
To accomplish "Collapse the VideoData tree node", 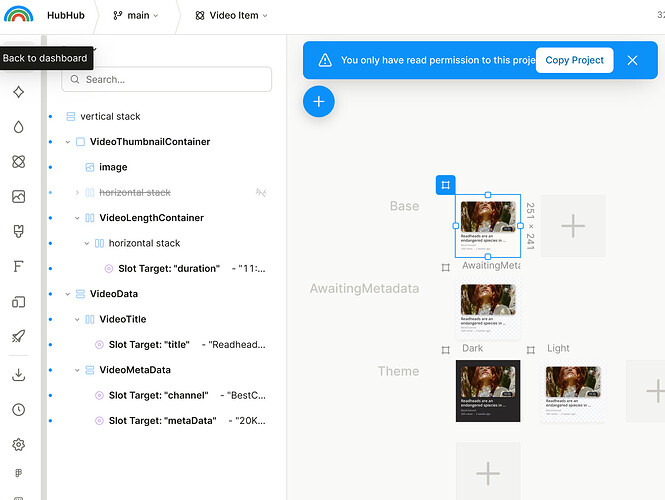I will point(68,294).
